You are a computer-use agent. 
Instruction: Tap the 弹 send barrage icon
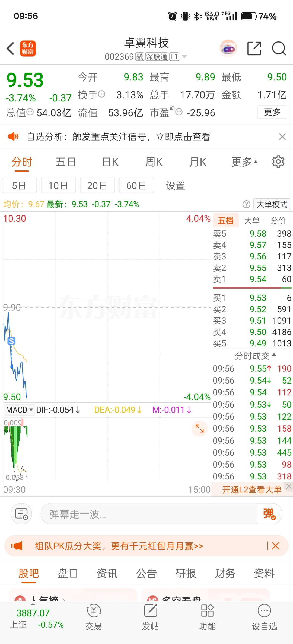[x=269, y=514]
